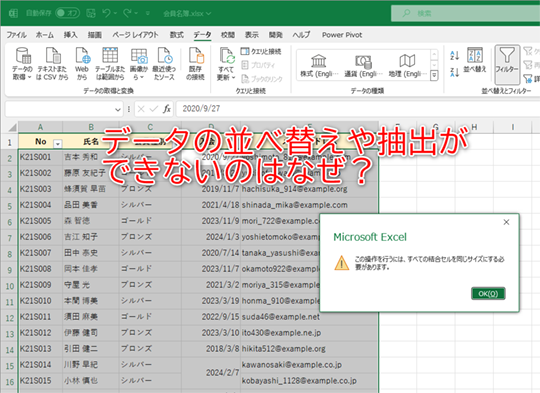The height and width of the screenshot is (393, 540).
Task: Open the Quick Access Toolbar customize dropdown
Action: pyautogui.click(x=147, y=13)
